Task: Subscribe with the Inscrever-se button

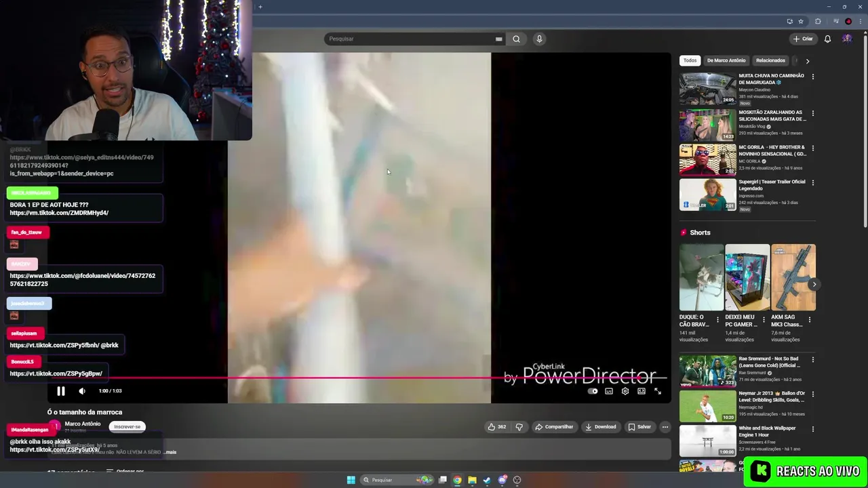Action: point(127,427)
